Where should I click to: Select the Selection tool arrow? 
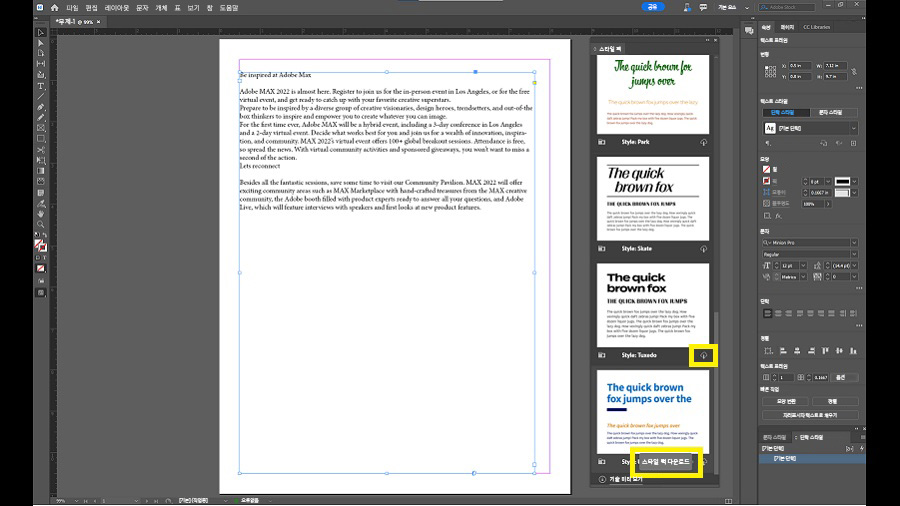pyautogui.click(x=41, y=33)
